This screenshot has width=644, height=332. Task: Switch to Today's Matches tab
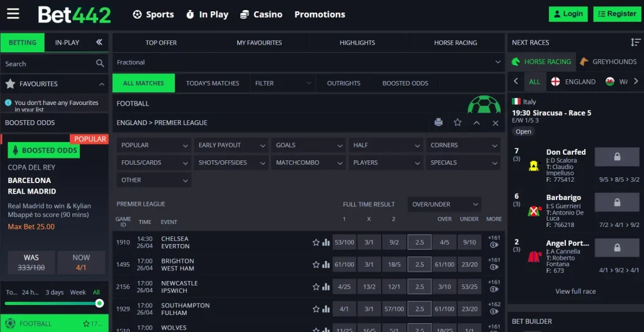click(x=213, y=83)
